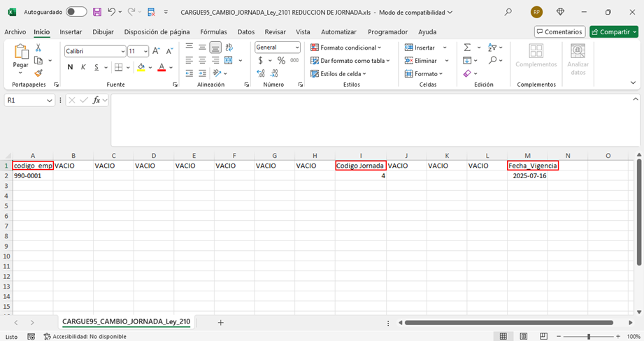Toggle italic formatting K button

(83, 67)
